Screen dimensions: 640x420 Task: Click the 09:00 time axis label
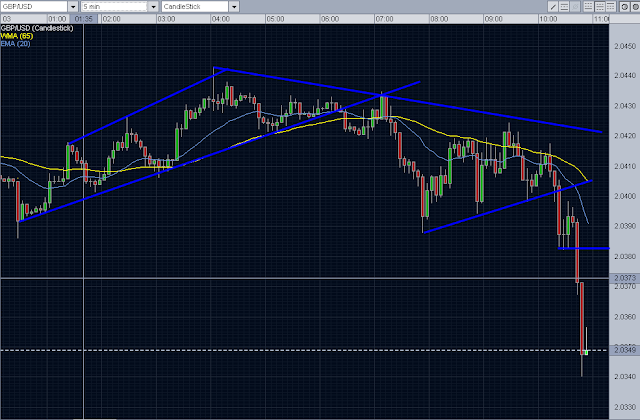493,19
